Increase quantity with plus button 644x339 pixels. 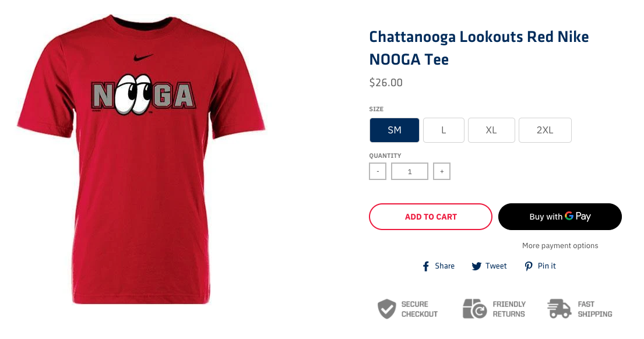pos(442,172)
